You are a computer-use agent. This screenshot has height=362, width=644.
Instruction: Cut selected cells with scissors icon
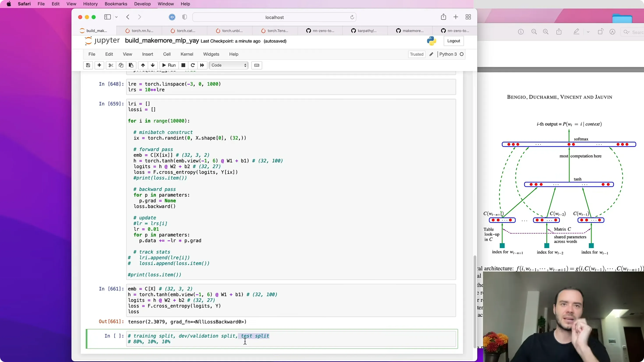click(111, 65)
